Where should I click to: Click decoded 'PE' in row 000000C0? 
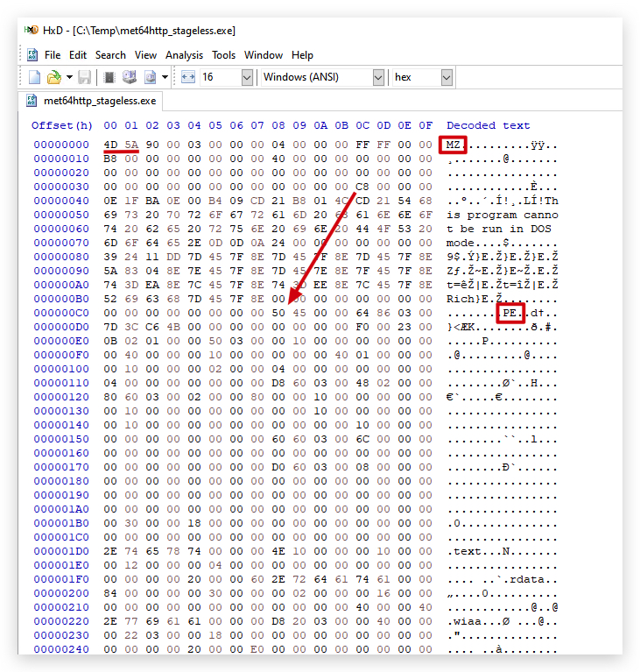[x=510, y=313]
